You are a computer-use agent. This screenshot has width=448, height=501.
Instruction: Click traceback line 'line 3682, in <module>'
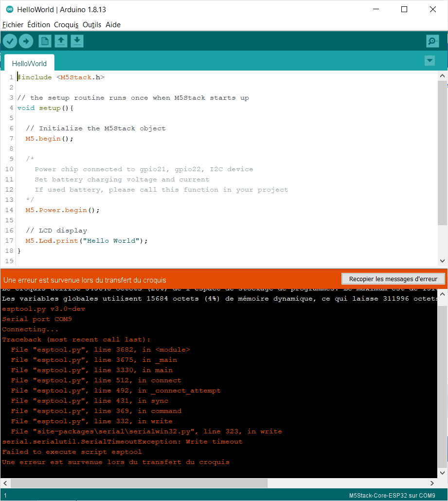pos(100,350)
